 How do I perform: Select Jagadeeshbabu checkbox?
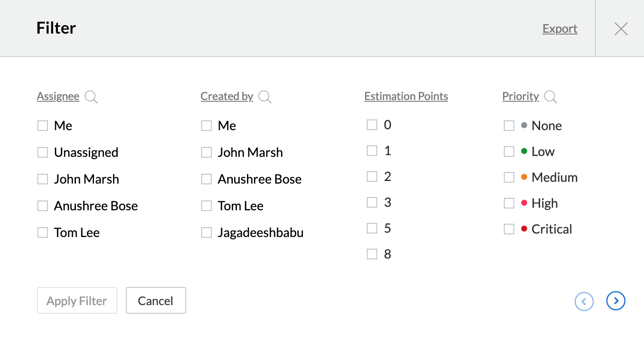pos(206,233)
